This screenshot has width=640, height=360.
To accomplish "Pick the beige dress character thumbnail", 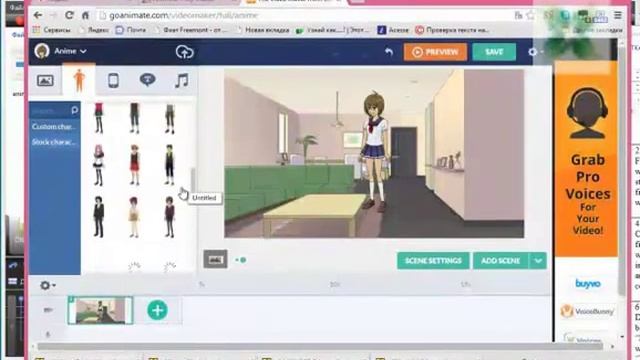I will [x=134, y=217].
